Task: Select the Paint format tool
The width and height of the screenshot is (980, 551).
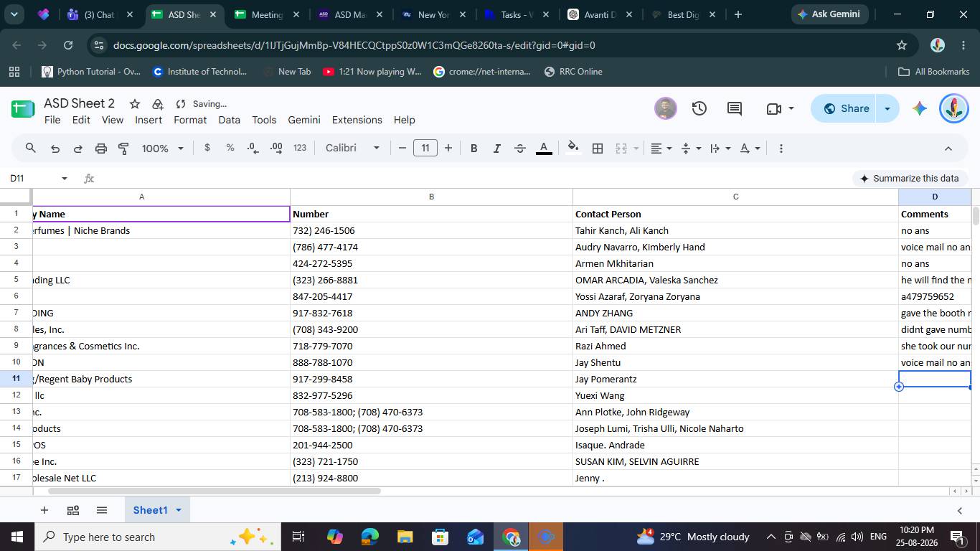Action: [x=123, y=149]
